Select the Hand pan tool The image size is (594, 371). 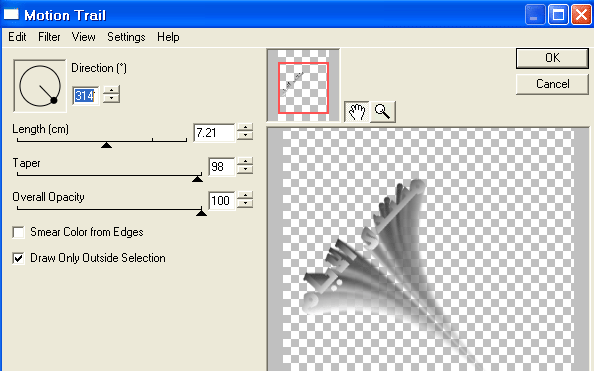(x=356, y=112)
